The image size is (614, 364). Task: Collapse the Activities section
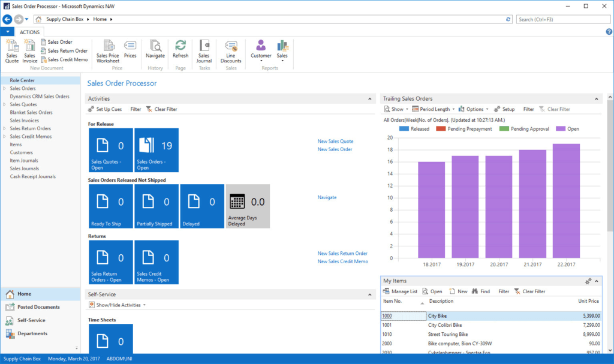[x=370, y=98]
